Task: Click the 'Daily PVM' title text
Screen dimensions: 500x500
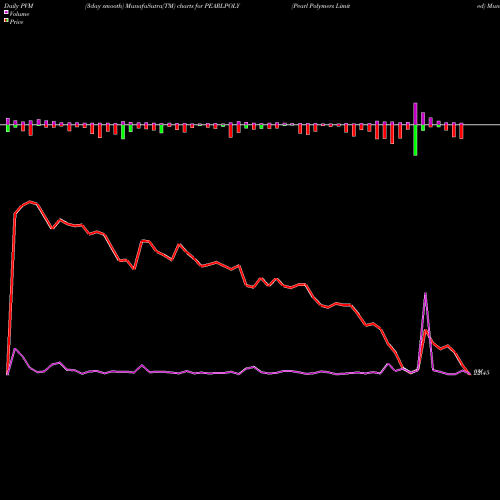Action: (x=19, y=6)
